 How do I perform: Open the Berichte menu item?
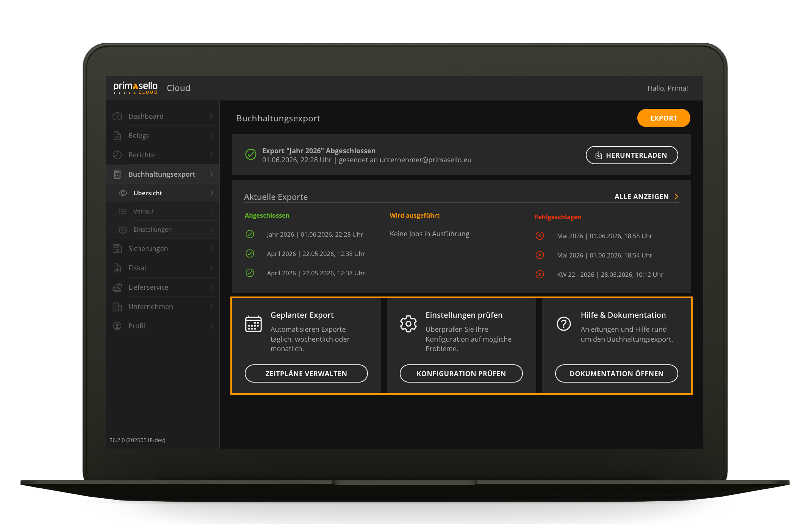point(163,155)
